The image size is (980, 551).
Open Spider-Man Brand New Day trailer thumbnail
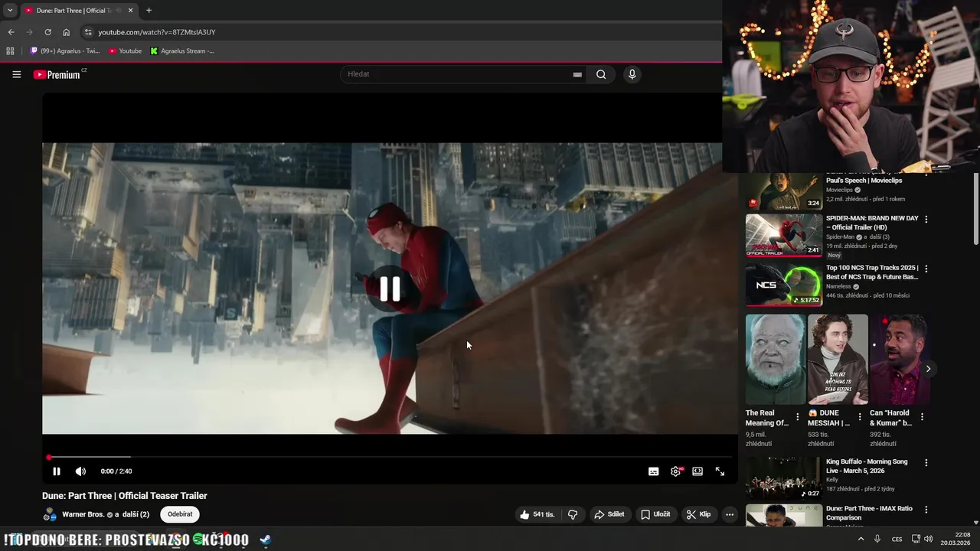click(x=784, y=236)
